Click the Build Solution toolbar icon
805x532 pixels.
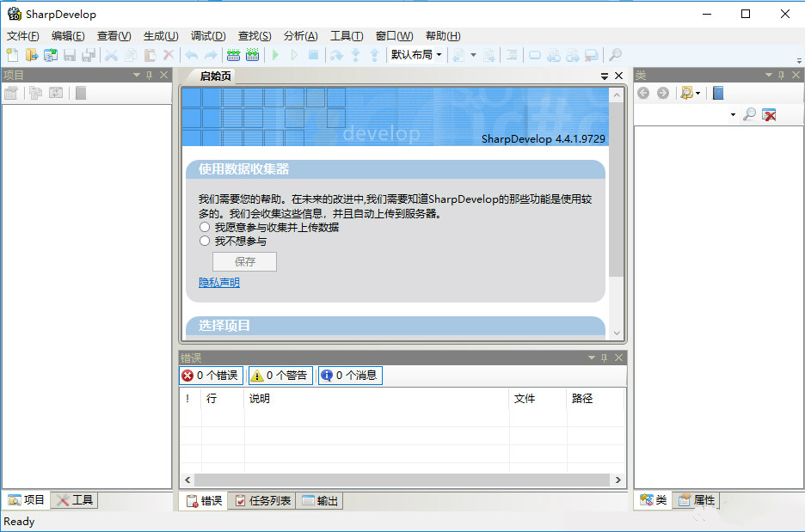point(232,54)
